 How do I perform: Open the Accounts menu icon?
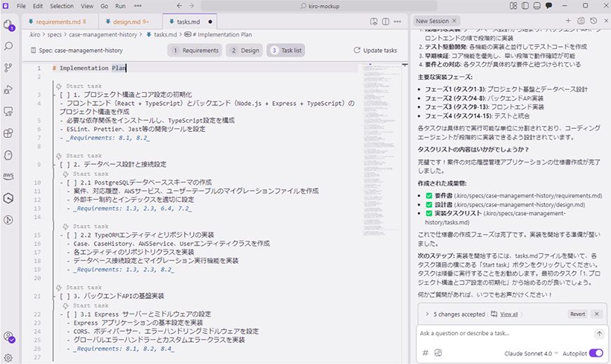[8, 337]
